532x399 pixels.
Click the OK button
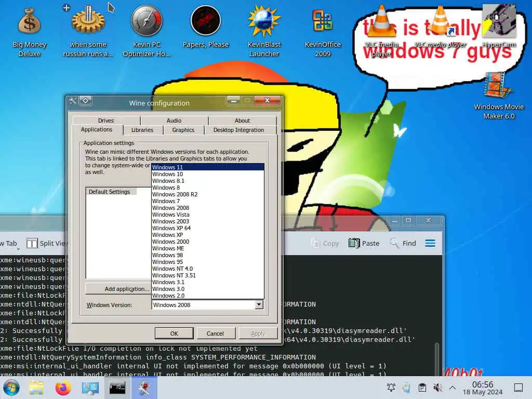tap(174, 334)
